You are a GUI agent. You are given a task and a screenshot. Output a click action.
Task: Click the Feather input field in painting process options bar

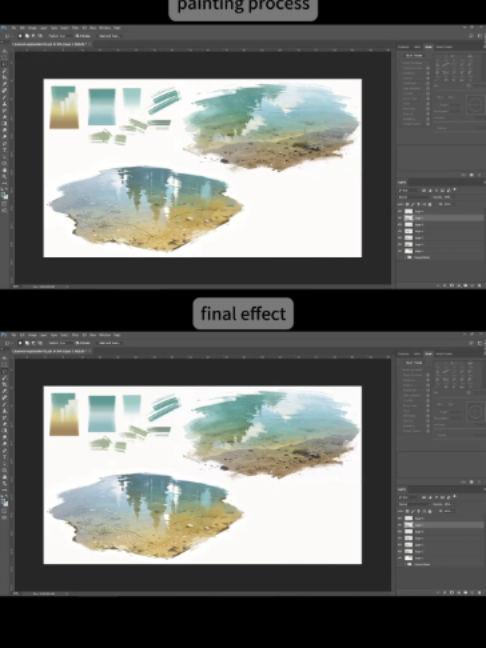point(70,36)
